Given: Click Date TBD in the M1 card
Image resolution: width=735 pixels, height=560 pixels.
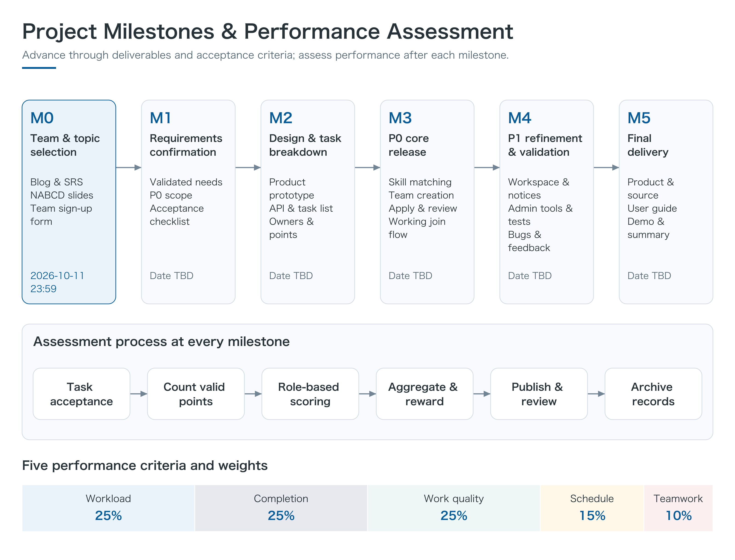Looking at the screenshot, I should (172, 276).
